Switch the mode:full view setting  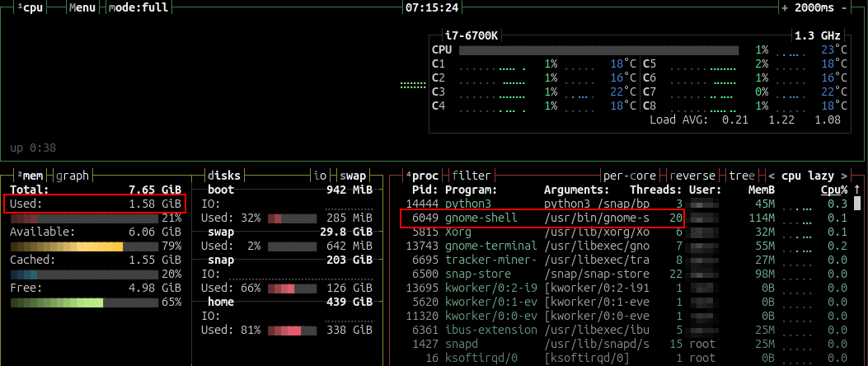pyautogui.click(x=141, y=7)
